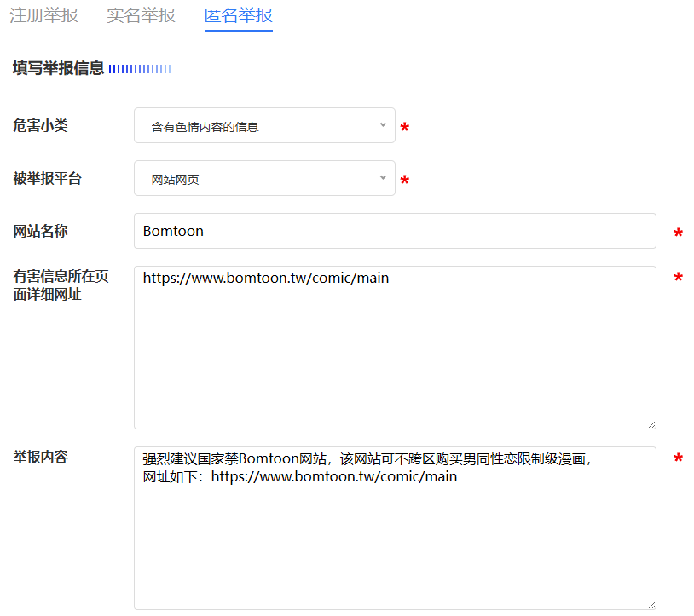Click the 危害小类 field label
This screenshot has height=616, width=694.
click(x=40, y=125)
